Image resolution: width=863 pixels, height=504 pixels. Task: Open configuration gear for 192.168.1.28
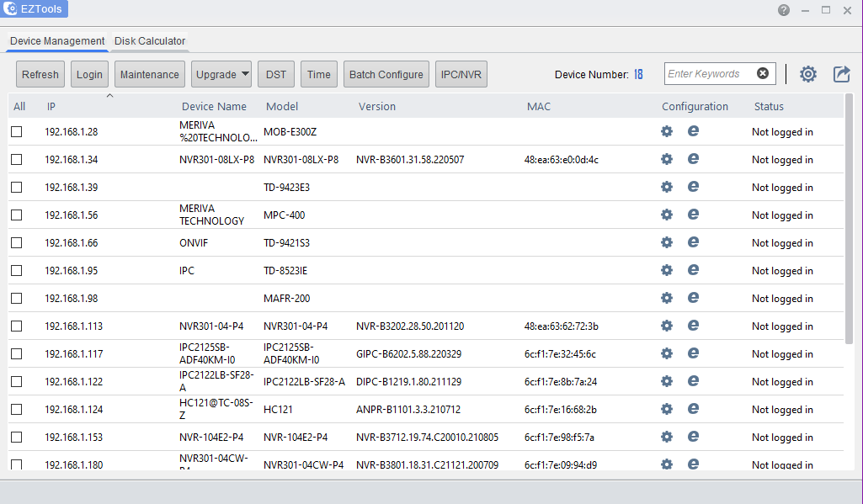click(667, 131)
